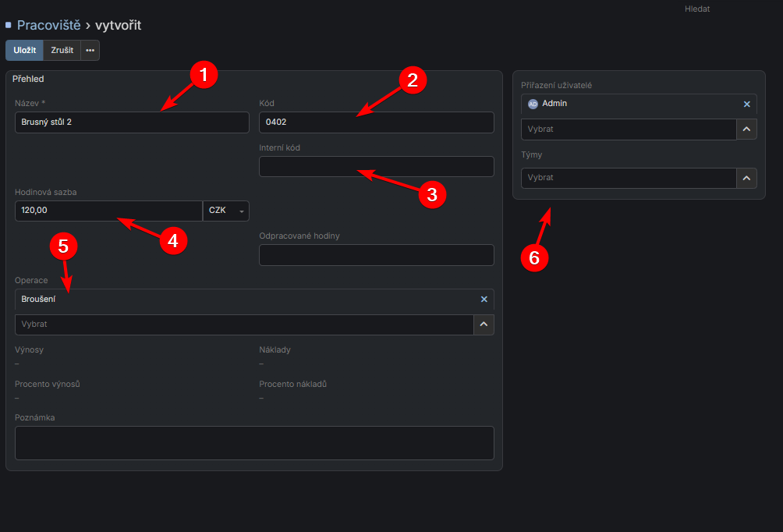
Task: Go back via the Pracoviště breadcrumb link
Action: (48, 26)
